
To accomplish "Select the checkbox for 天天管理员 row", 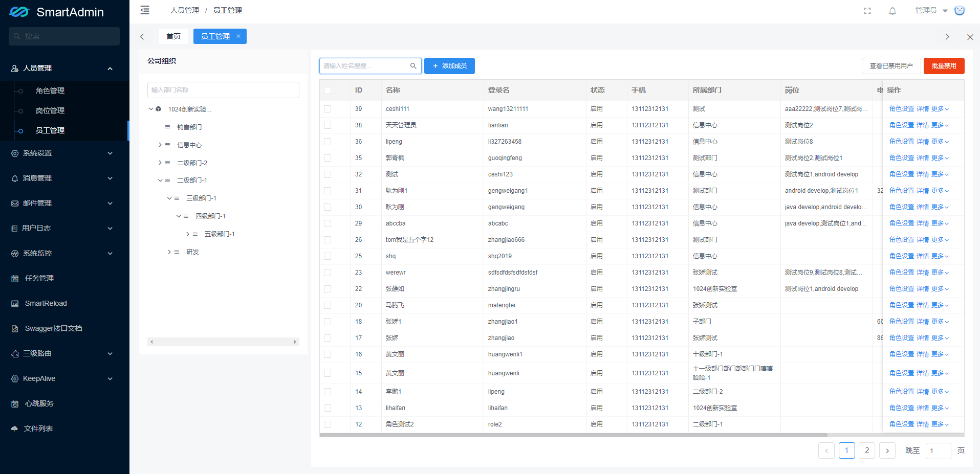I will (x=327, y=125).
